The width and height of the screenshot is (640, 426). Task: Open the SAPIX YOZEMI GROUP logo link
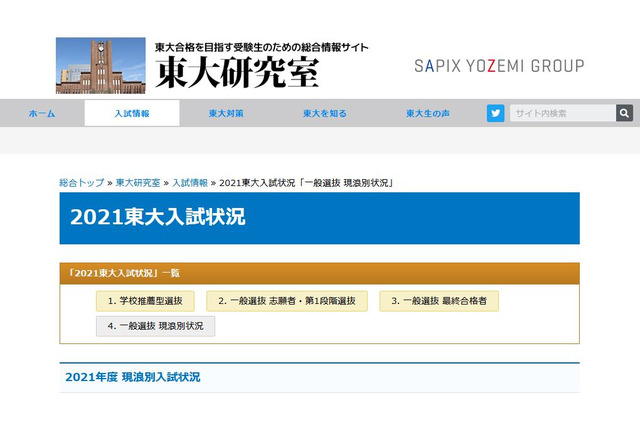pos(499,66)
